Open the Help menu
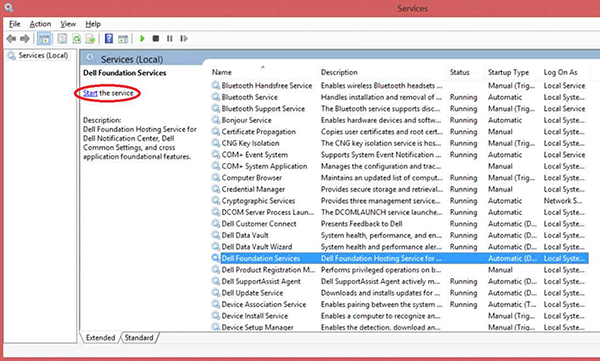Viewport: 600px width, 361px height. [93, 24]
